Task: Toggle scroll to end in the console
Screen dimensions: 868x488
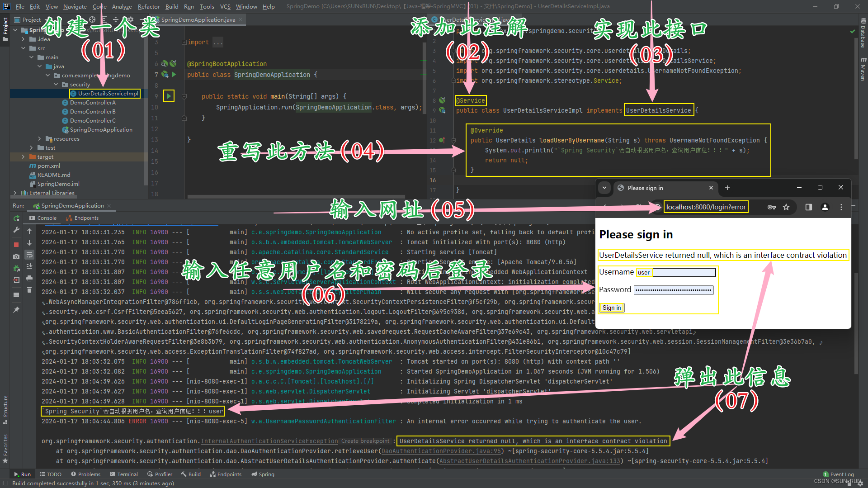Action: pyautogui.click(x=29, y=266)
